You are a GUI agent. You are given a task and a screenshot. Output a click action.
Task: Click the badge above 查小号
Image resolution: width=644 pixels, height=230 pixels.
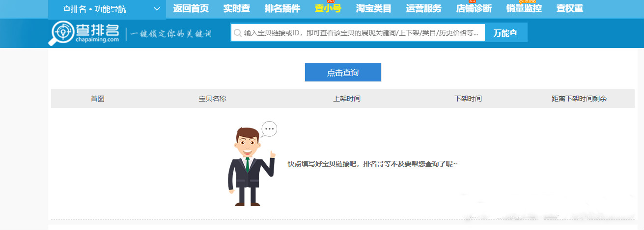point(331,1)
